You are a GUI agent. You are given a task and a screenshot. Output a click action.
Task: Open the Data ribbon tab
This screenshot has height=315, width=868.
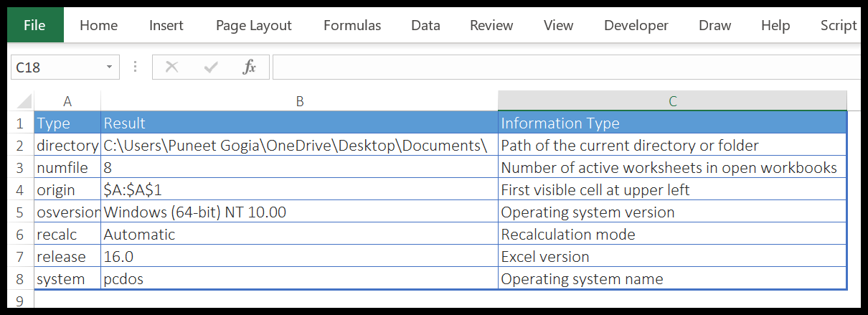click(425, 25)
